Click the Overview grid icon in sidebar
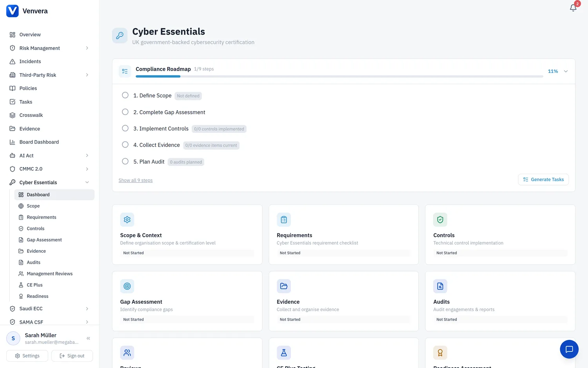The height and width of the screenshot is (368, 588). pyautogui.click(x=13, y=35)
